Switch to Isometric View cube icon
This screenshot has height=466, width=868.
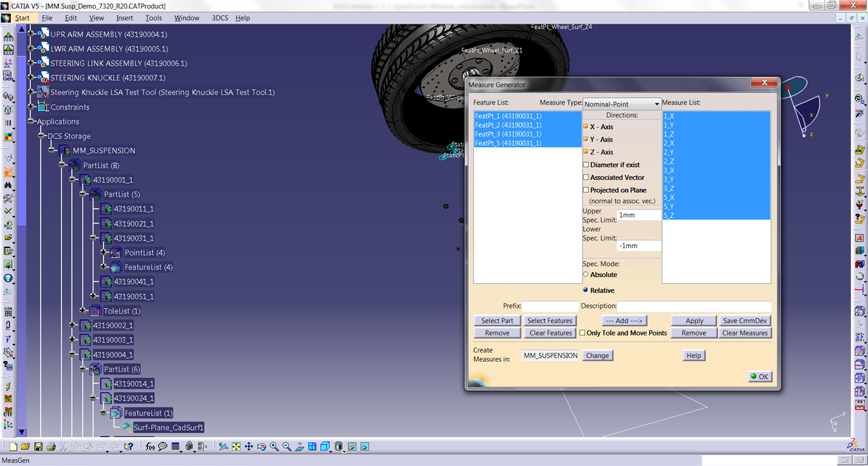(326, 446)
